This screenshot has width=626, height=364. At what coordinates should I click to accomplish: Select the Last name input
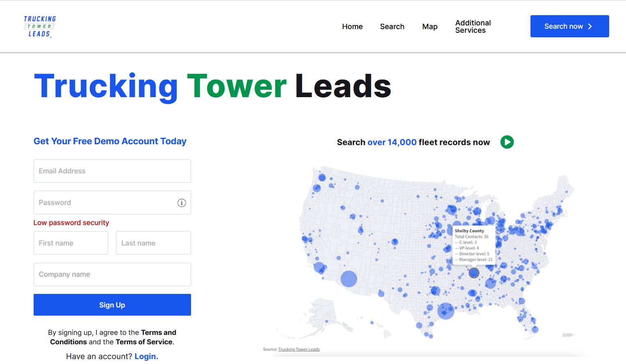[x=153, y=243]
